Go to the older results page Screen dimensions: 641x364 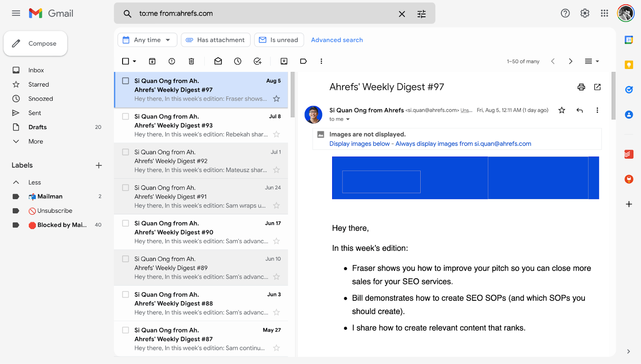[570, 61]
